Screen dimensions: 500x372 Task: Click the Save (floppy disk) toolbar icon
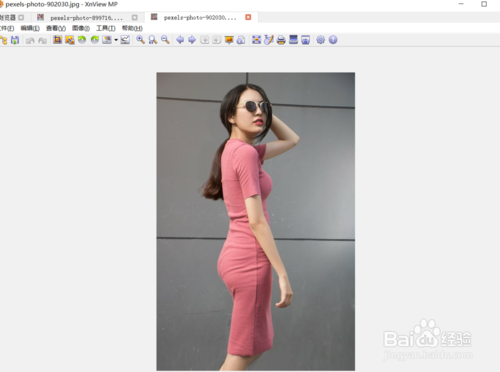[x=15, y=40]
